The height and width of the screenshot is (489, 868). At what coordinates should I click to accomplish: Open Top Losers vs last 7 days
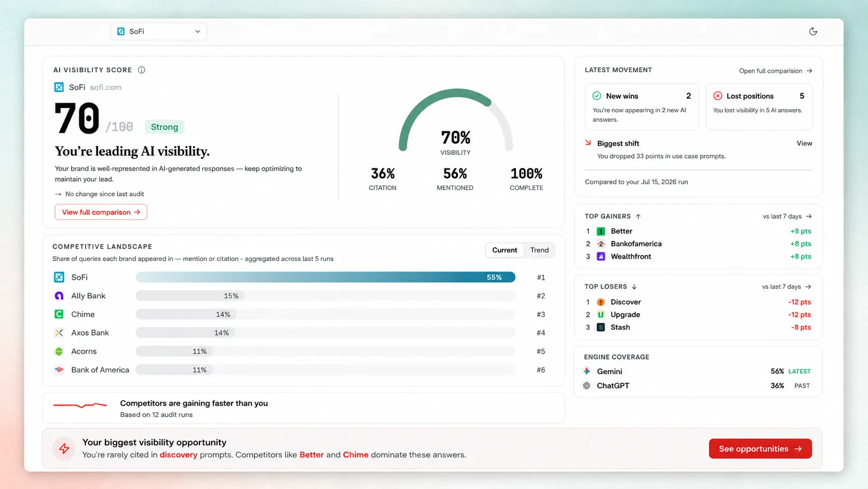pos(786,286)
